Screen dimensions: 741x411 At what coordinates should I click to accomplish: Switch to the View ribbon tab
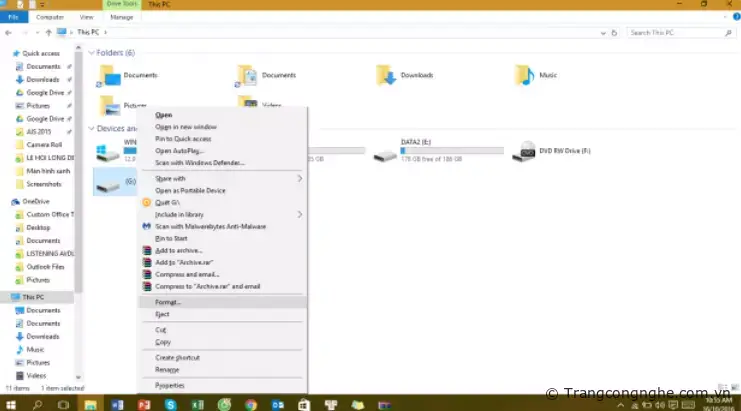pyautogui.click(x=86, y=17)
